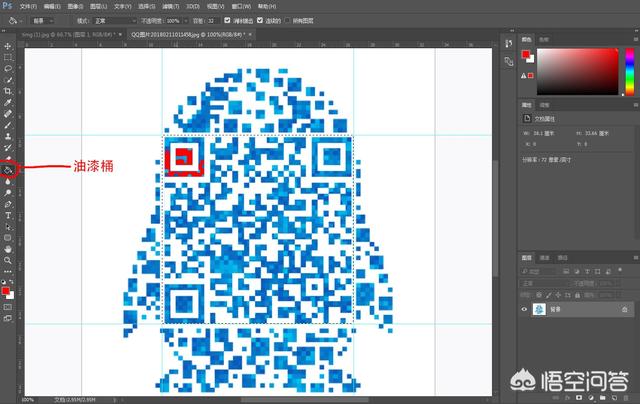This screenshot has height=404, width=640.
Task: Open the layer blend mode dropdown
Action: [x=543, y=283]
